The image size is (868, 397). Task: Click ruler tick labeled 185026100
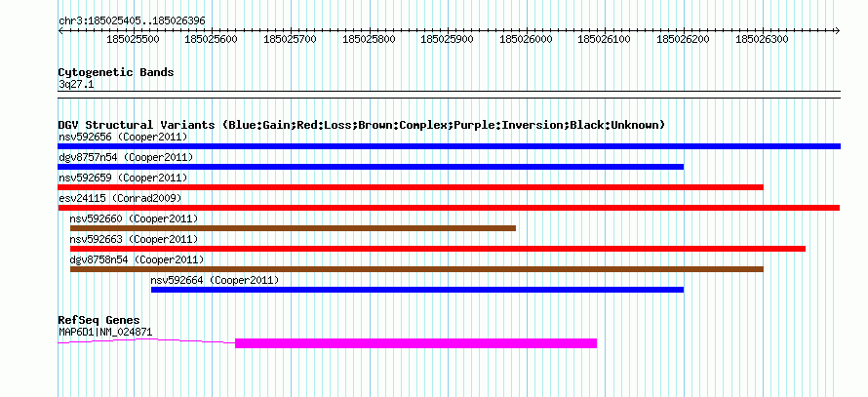coord(605,39)
